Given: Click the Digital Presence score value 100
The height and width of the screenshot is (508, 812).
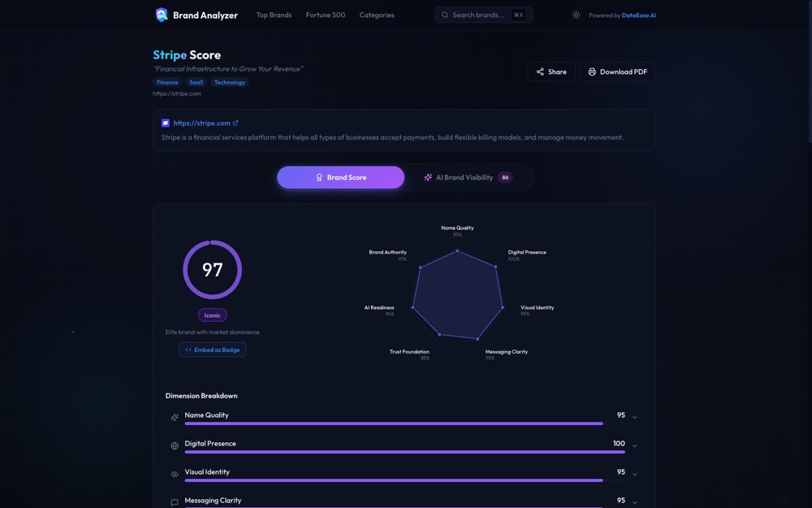Looking at the screenshot, I should pyautogui.click(x=619, y=444).
